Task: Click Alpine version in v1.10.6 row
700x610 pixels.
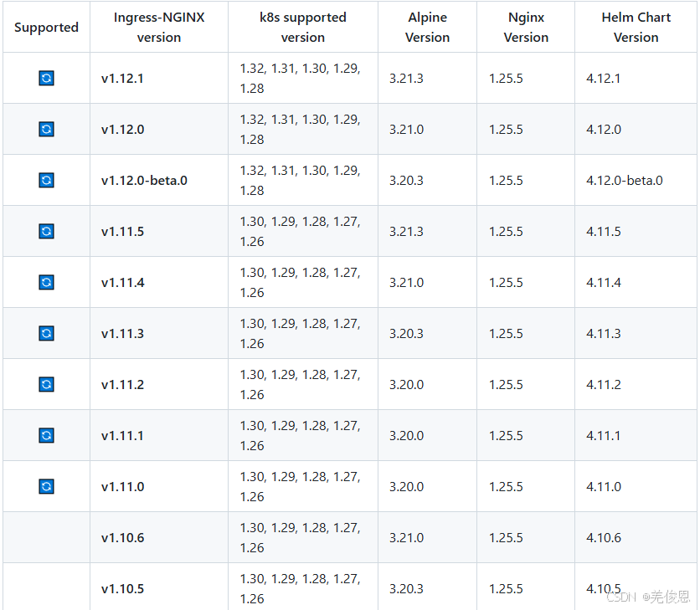Action: point(406,538)
